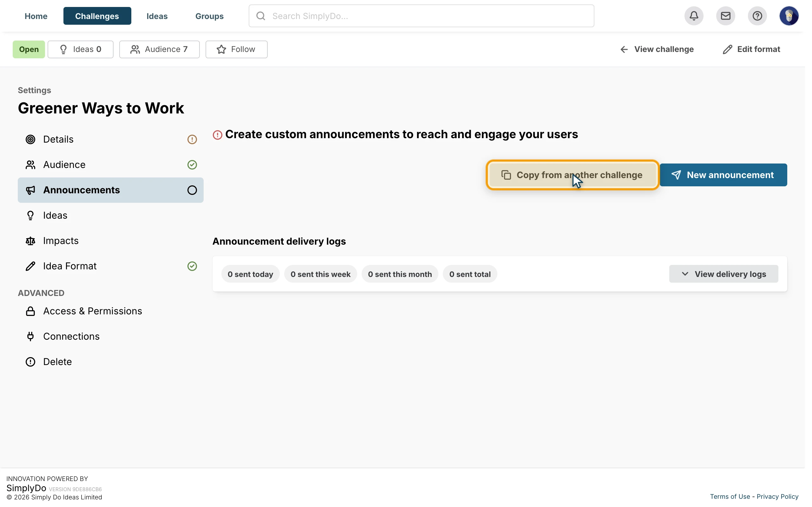The image size is (812, 507).
Task: Open the Audience 7 people button
Action: point(159,49)
